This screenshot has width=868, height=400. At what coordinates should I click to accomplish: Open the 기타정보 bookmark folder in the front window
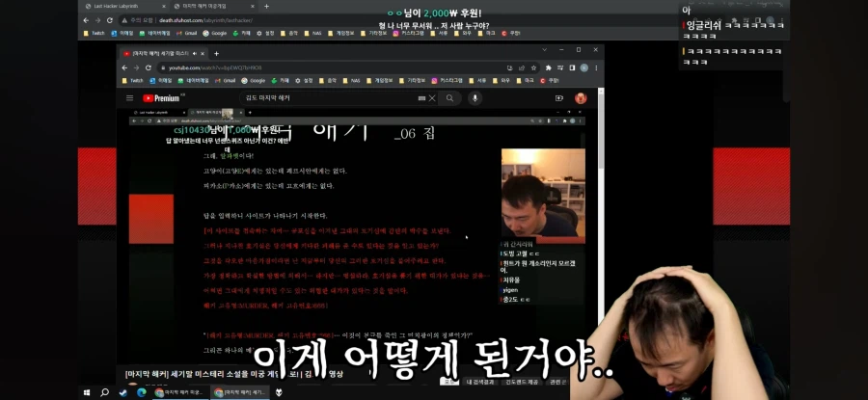tap(412, 80)
